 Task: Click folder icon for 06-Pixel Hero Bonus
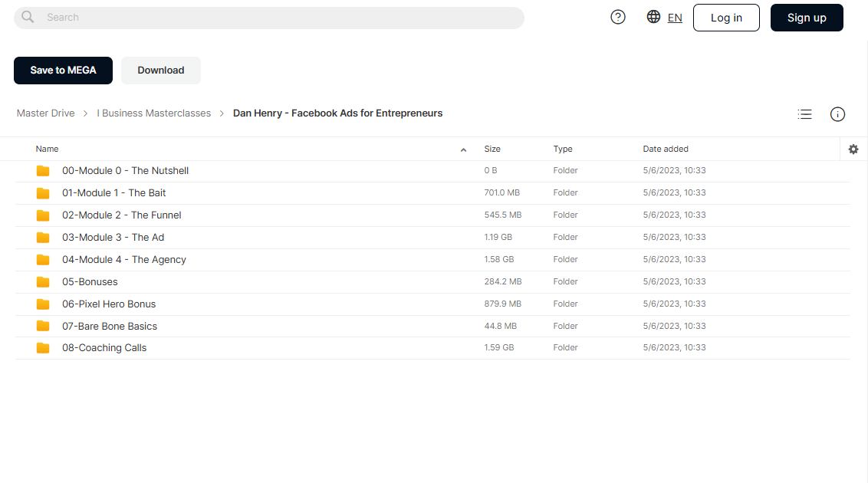43,304
